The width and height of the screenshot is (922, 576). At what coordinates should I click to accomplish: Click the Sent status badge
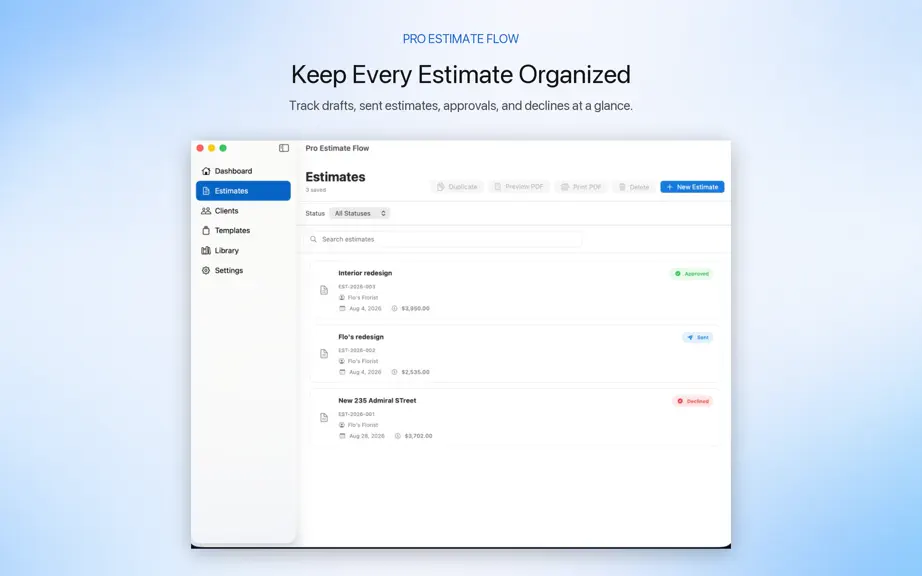pos(697,337)
